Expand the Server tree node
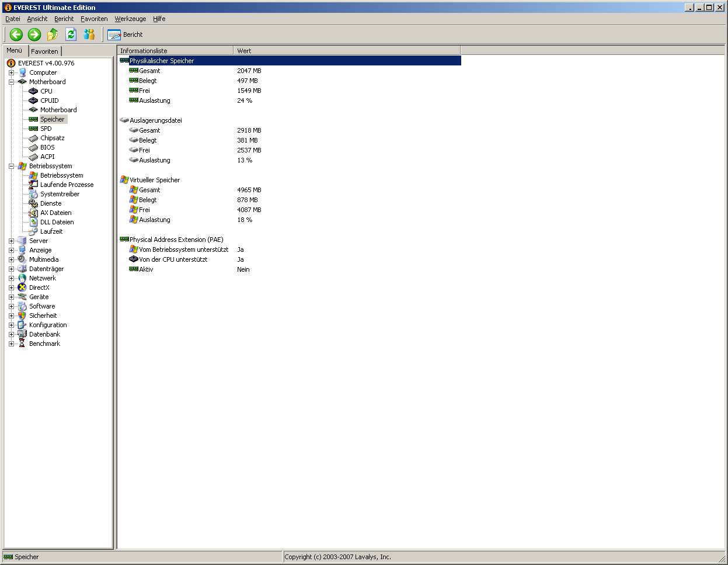Viewport: 728px width, 565px height. point(11,241)
